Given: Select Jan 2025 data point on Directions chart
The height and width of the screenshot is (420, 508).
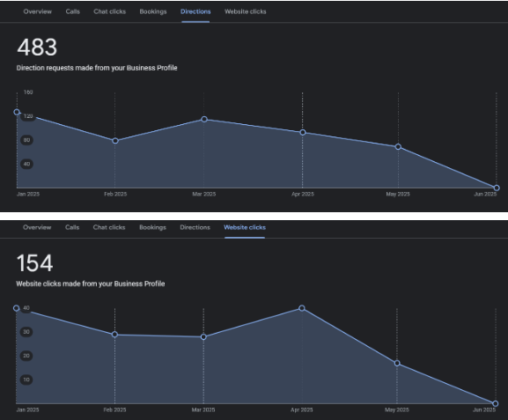Looking at the screenshot, I should pyautogui.click(x=17, y=112).
